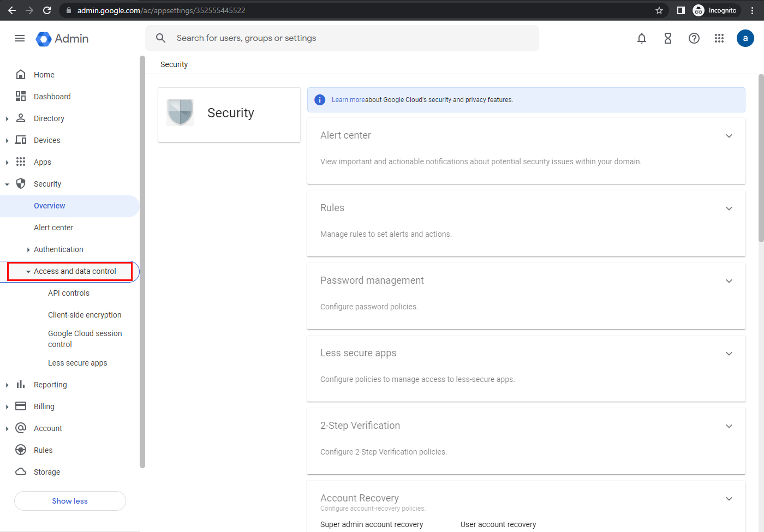The width and height of the screenshot is (764, 532).
Task: Select Home in the sidebar
Action: [45, 74]
